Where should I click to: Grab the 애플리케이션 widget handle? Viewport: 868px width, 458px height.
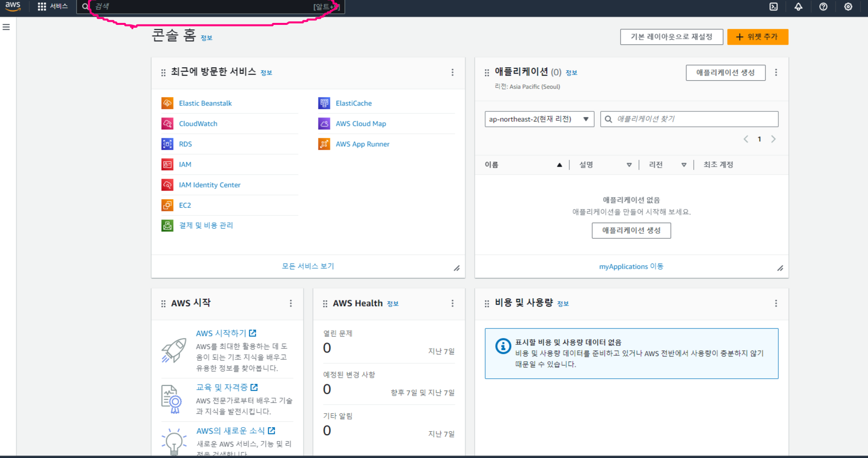click(x=487, y=73)
